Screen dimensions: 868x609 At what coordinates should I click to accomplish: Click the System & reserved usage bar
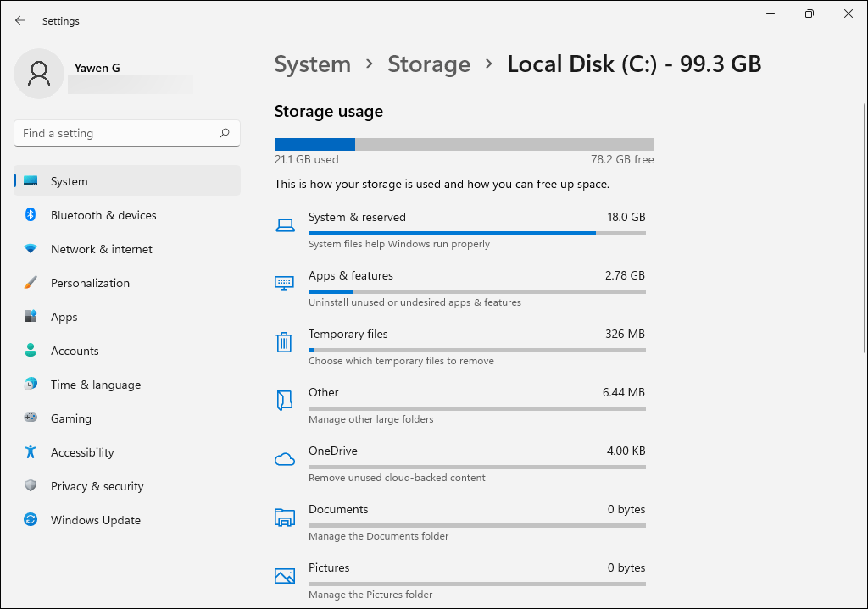point(476,234)
